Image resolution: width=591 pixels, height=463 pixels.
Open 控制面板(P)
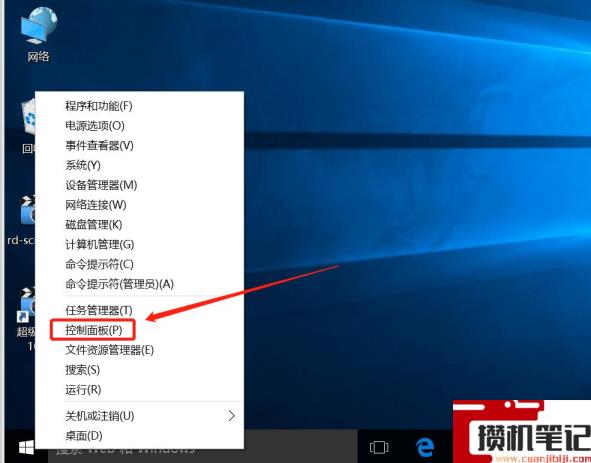[93, 330]
